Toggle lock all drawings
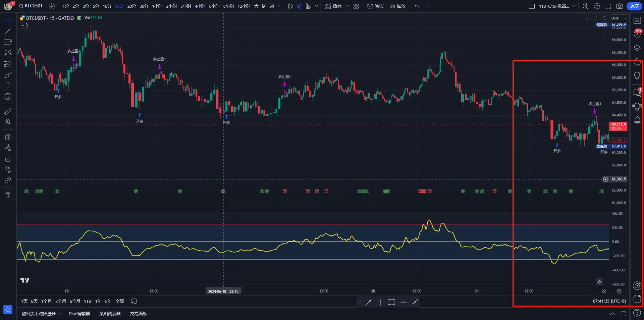 click(8, 159)
